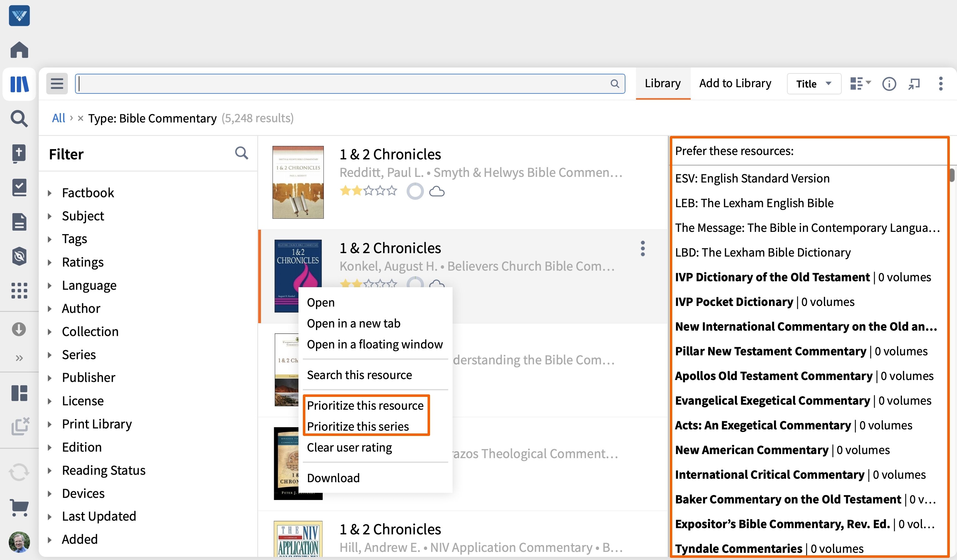Click the sync refresh icon in sidebar
Screen dimensions: 957x560
19,472
